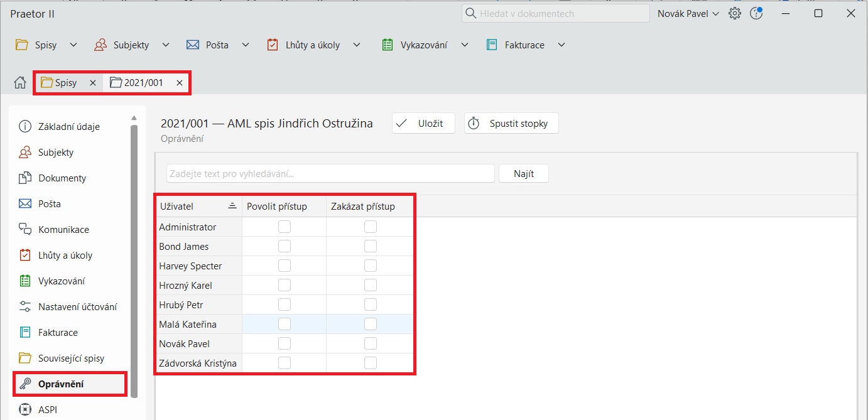
Task: Tick Povolit přístup for Novák Pavel
Action: (285, 343)
